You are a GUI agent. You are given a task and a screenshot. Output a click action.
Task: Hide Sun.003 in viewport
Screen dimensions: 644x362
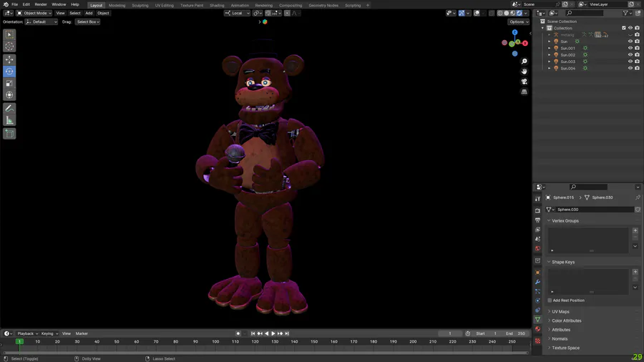[x=630, y=62]
